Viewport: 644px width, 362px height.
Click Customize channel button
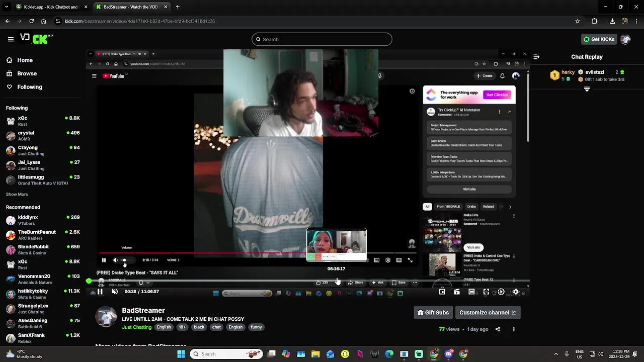point(488,313)
